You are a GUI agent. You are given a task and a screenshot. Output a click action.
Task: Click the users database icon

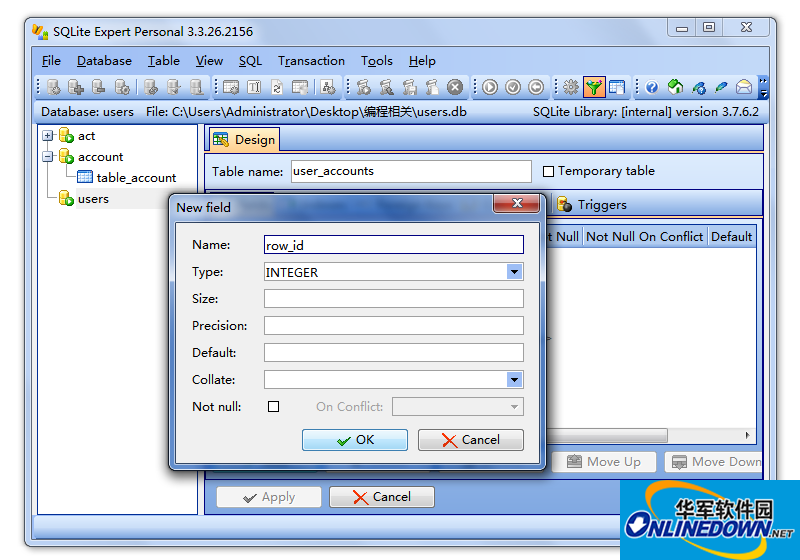(66, 198)
